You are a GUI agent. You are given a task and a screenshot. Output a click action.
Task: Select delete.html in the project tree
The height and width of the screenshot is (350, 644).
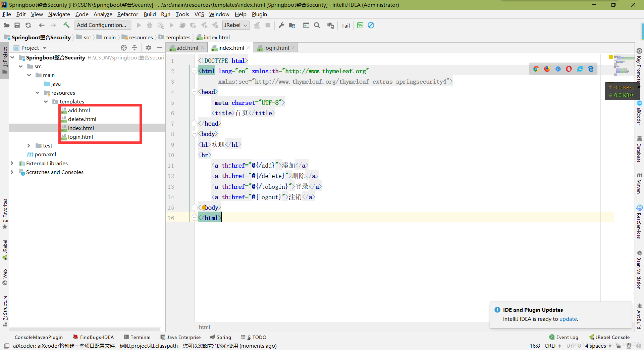(82, 119)
